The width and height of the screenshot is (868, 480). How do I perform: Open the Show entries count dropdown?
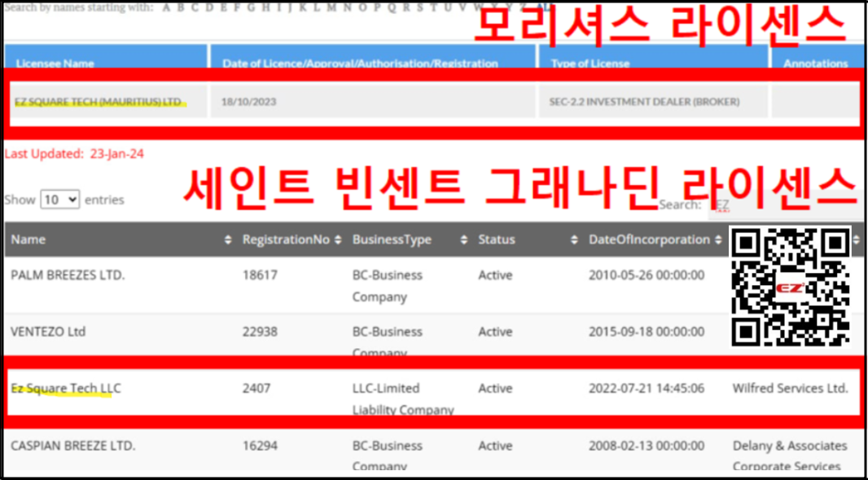(x=60, y=200)
